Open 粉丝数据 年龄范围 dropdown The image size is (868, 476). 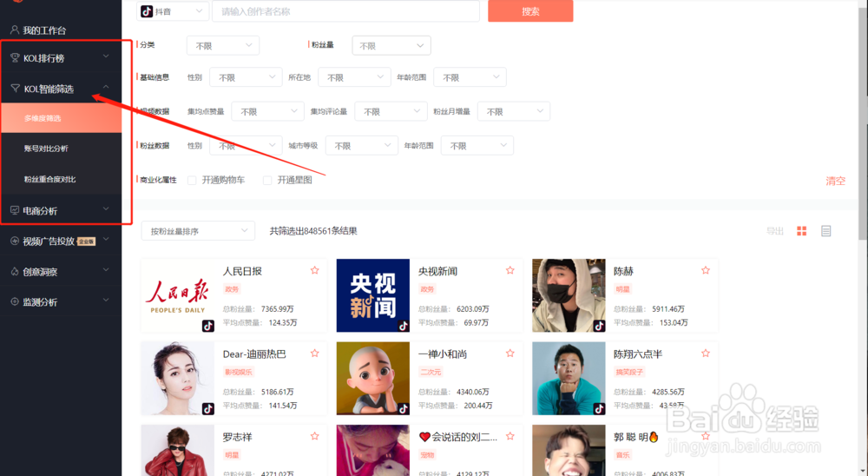pyautogui.click(x=477, y=145)
